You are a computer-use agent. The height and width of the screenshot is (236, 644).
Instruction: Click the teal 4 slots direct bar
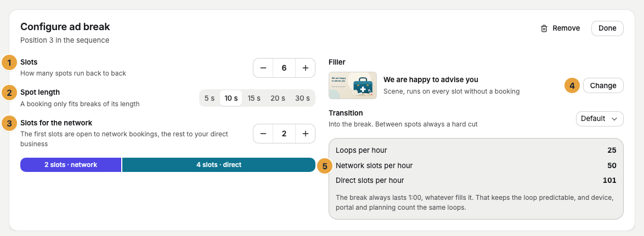[x=218, y=165]
